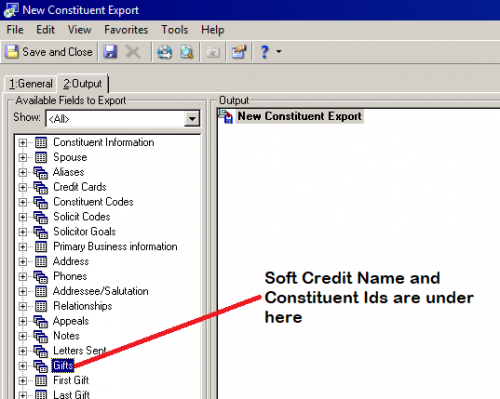Click in the Show filter field showing <All>

pos(115,119)
